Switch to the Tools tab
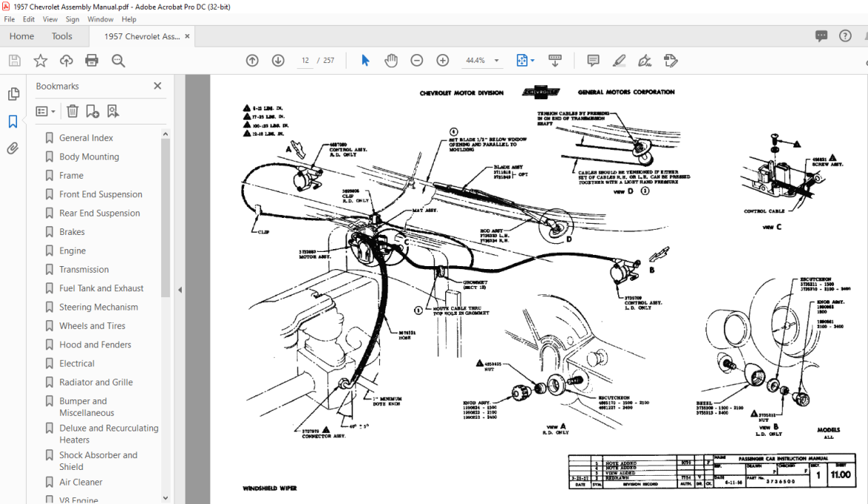The width and height of the screenshot is (868, 504). point(62,36)
